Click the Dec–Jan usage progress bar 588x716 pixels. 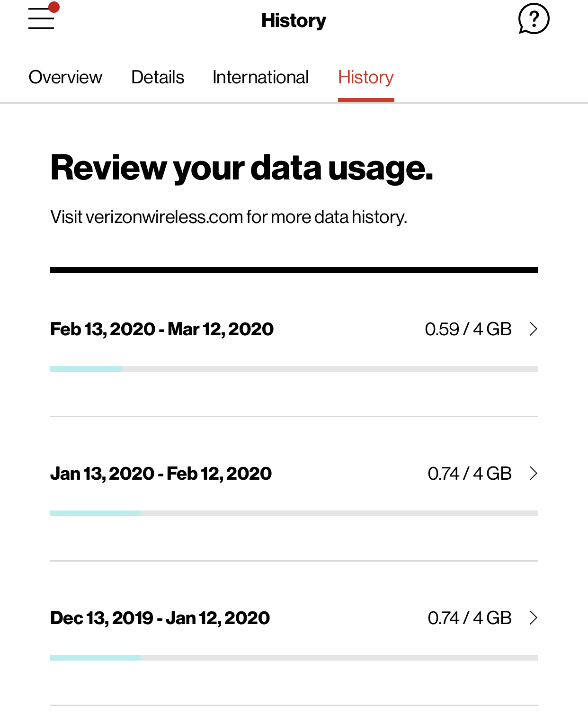294,658
